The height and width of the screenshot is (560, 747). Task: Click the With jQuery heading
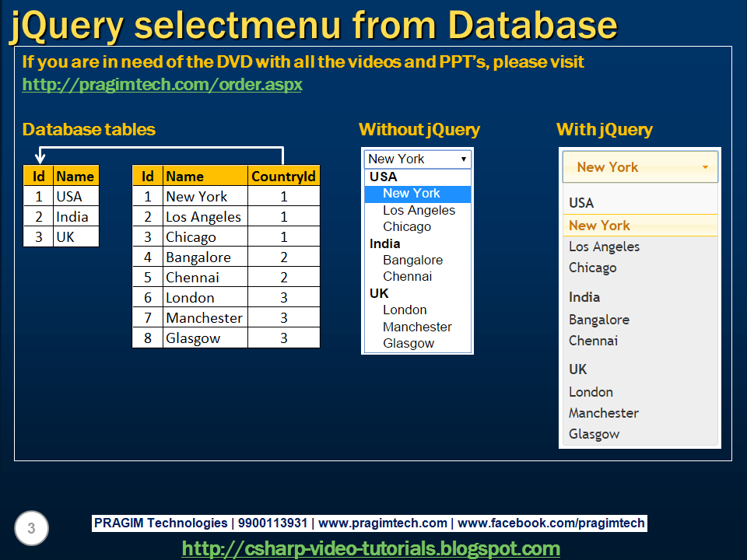click(x=605, y=130)
